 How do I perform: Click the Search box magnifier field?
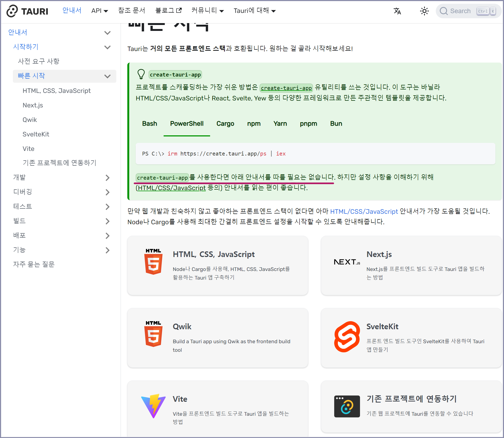pyautogui.click(x=468, y=11)
